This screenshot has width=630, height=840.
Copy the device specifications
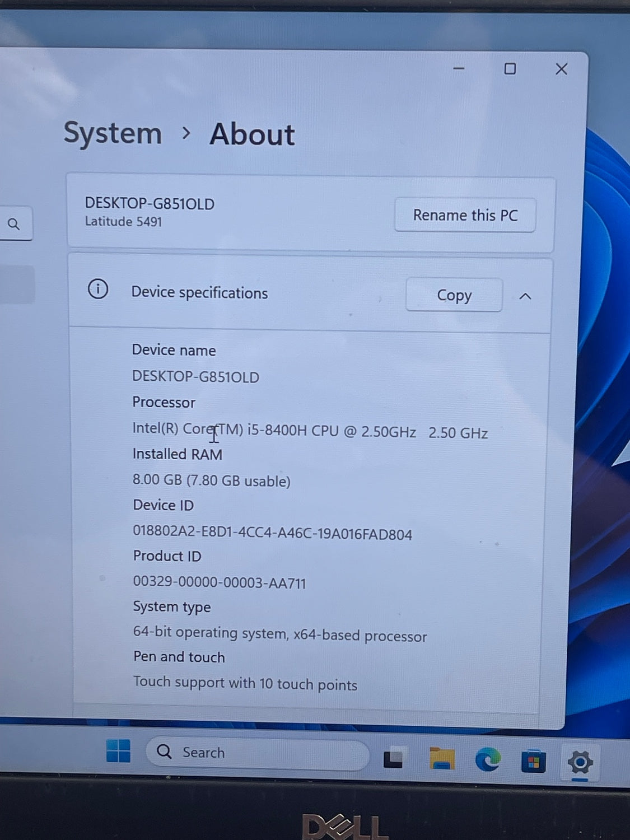pos(454,295)
